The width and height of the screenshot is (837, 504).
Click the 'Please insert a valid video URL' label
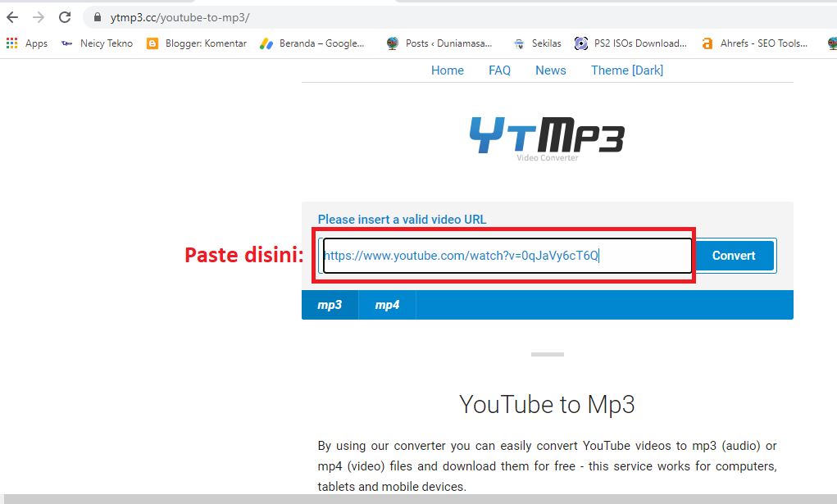point(402,220)
